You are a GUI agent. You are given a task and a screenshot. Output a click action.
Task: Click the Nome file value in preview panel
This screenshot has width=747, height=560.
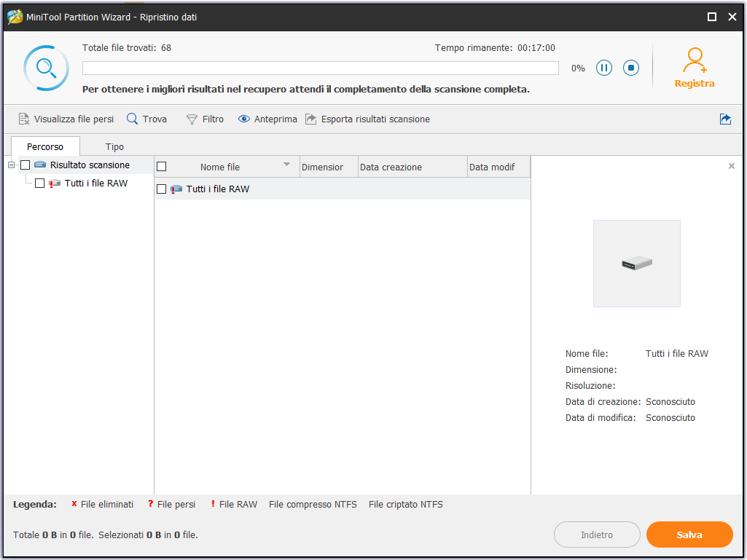tap(677, 354)
